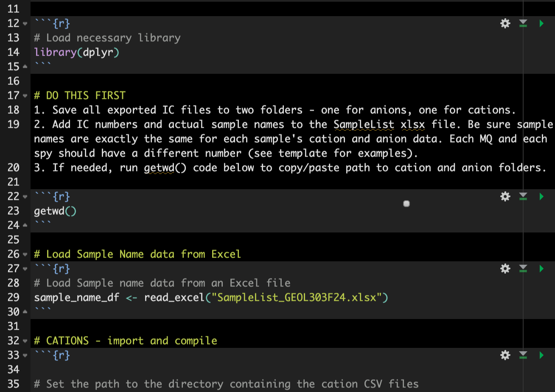Open chunk options gear for library(dplyr) chunk
This screenshot has width=555, height=392.
pyautogui.click(x=505, y=23)
